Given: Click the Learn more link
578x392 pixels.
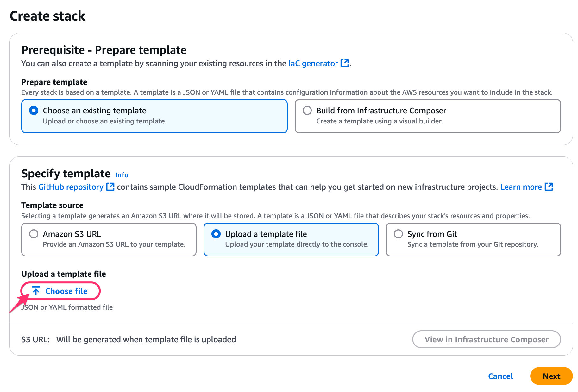Looking at the screenshot, I should (x=521, y=187).
